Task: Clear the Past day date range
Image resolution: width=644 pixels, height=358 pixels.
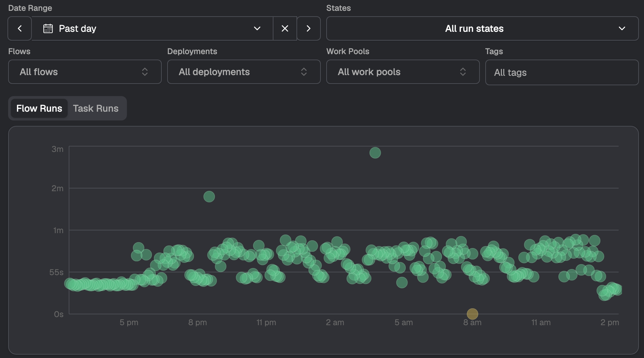Action: tap(285, 28)
